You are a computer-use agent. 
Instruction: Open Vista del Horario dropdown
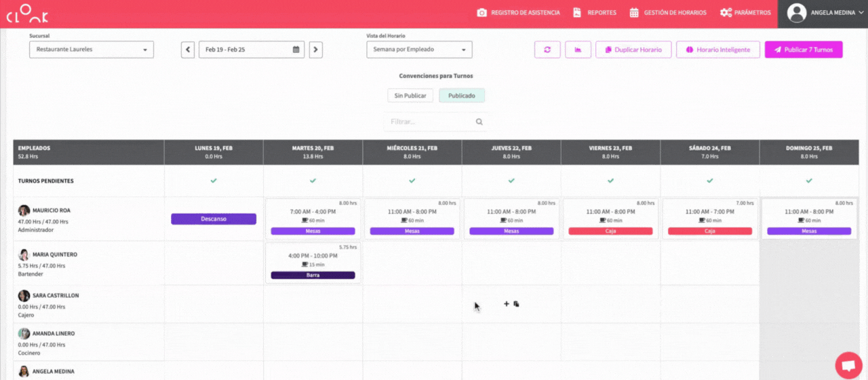(419, 50)
